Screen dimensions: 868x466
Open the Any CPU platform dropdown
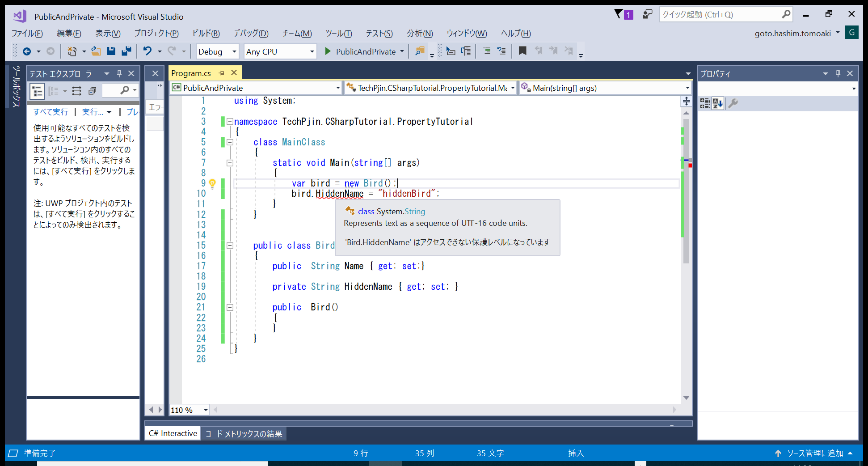pos(280,51)
